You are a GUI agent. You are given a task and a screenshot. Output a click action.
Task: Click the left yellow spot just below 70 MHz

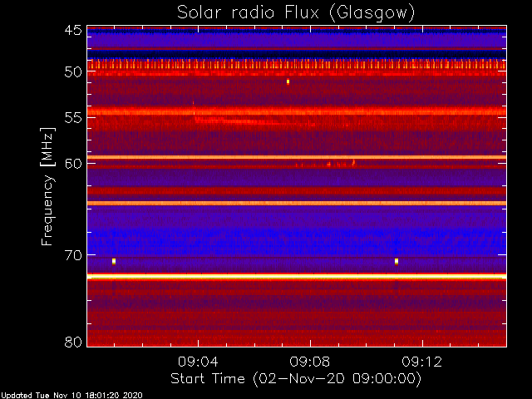pyautogui.click(x=114, y=261)
